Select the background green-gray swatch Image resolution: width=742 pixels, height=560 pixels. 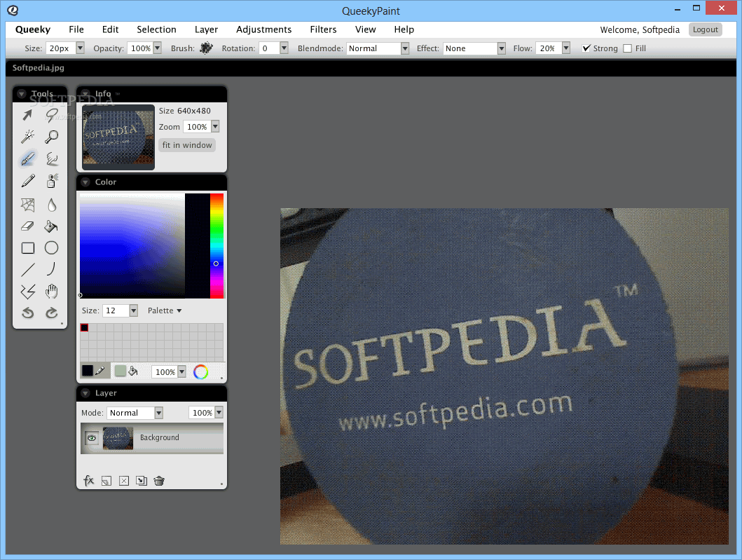121,371
